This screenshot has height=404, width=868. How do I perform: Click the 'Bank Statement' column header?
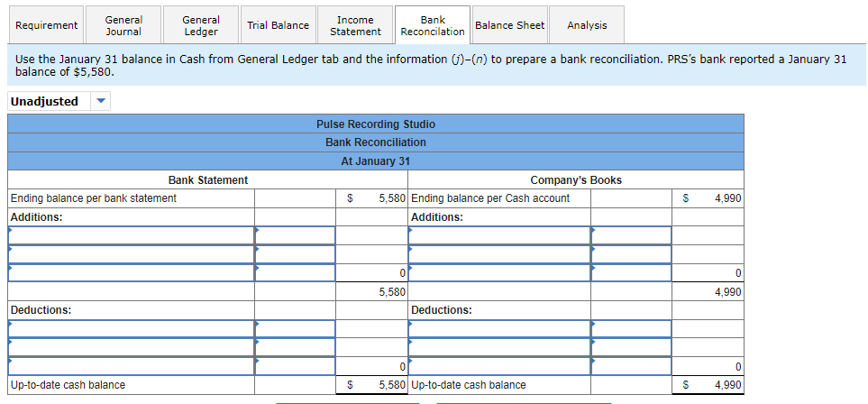208,180
